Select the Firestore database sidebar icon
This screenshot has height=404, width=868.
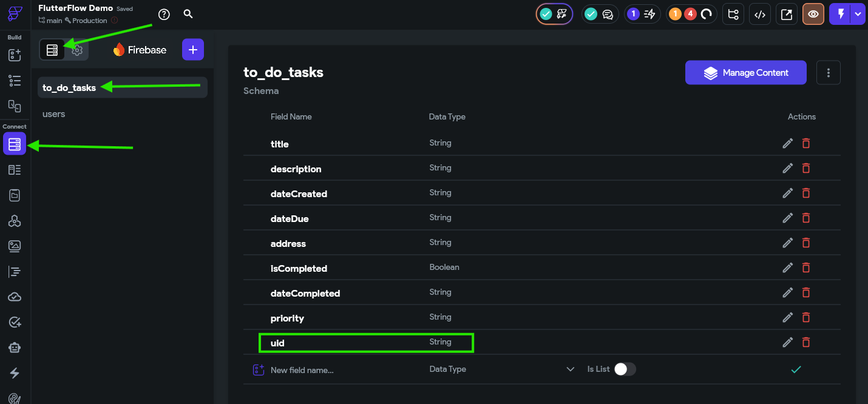click(x=15, y=144)
